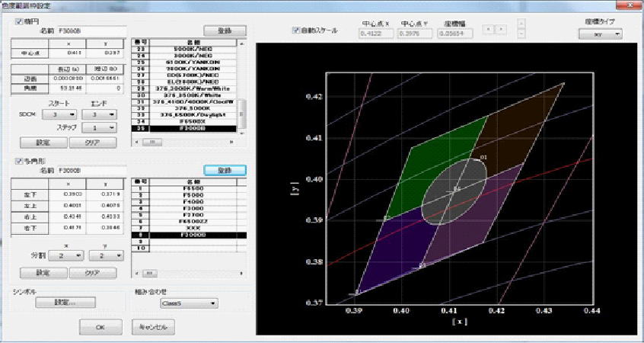Screen dimensions: 644x343
Task: Click ellipse list horizontal scroll right arrow
Action: [x=231, y=142]
